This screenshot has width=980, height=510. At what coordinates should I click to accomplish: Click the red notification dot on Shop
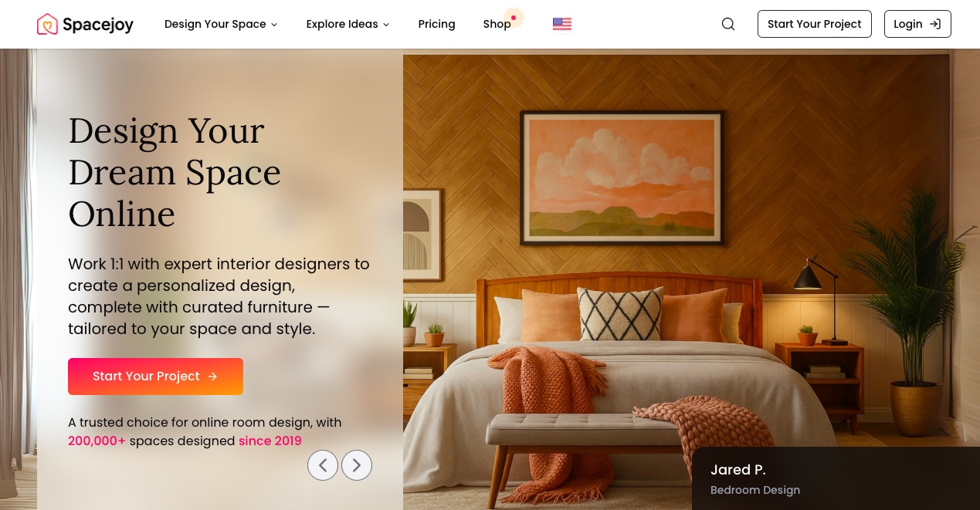tap(514, 17)
